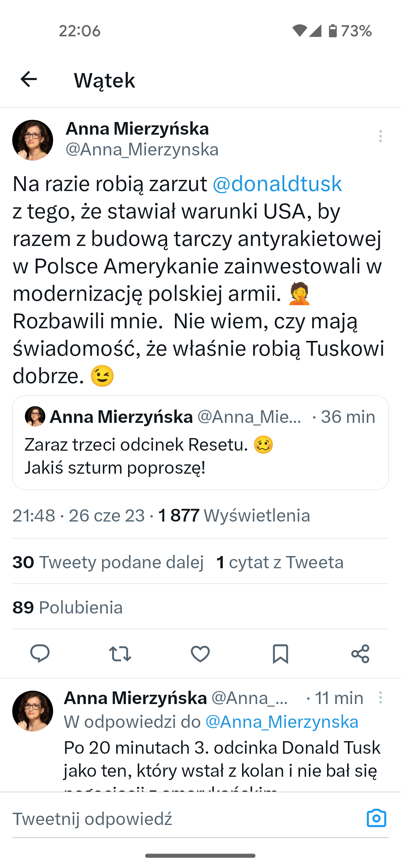This screenshot has height=868, width=401.
Task: Type in the Tweetnij odpowiedź field
Action: coord(178,819)
